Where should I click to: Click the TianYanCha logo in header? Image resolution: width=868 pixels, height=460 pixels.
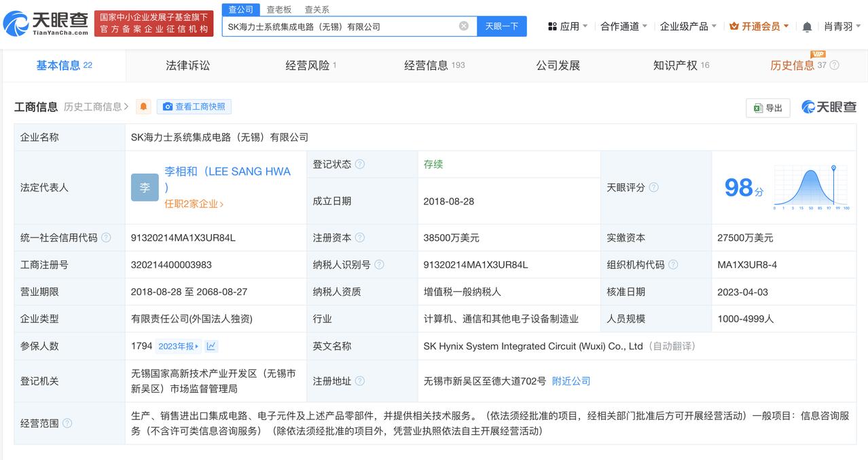click(x=46, y=24)
